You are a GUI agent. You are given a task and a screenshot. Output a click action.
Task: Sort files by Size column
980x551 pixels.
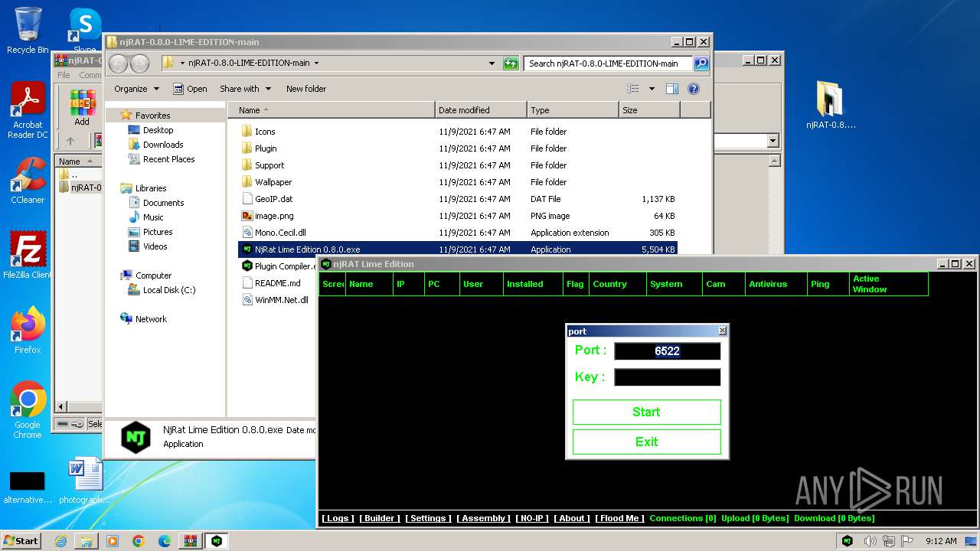649,110
